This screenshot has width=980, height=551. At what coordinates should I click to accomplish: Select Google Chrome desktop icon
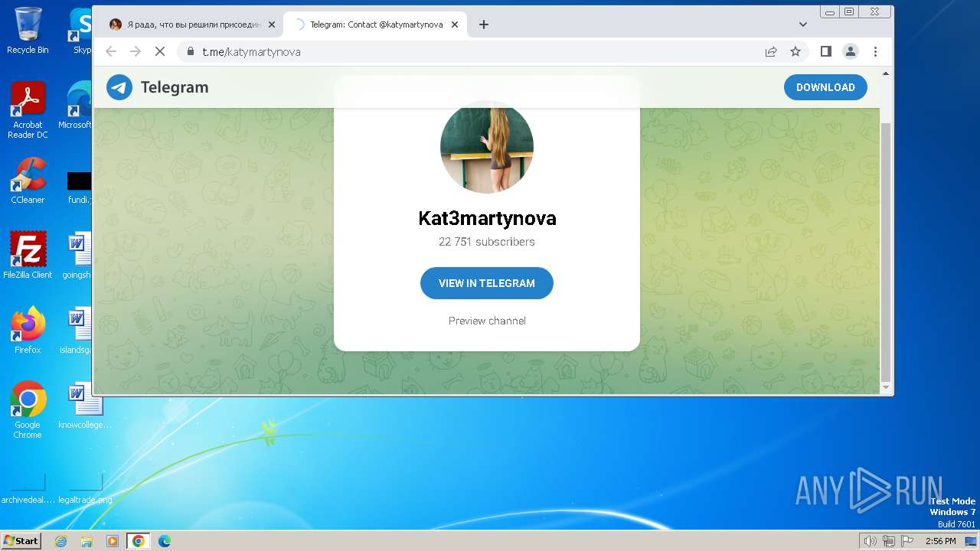point(28,410)
